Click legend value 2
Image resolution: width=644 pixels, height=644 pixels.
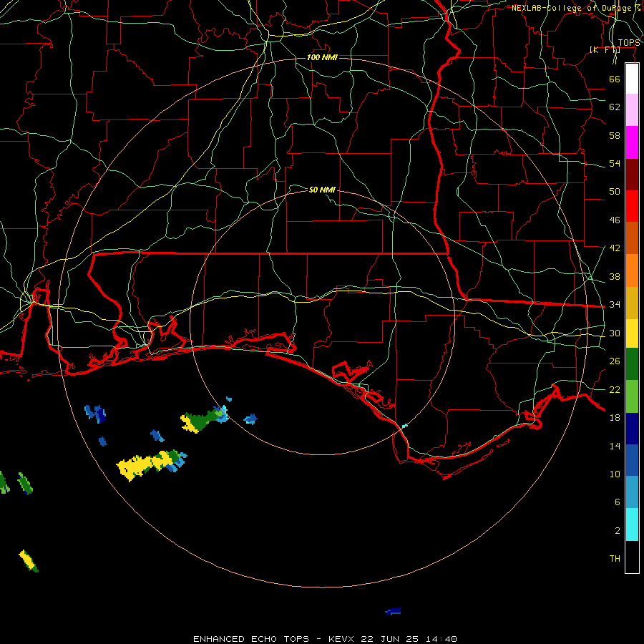coord(618,530)
